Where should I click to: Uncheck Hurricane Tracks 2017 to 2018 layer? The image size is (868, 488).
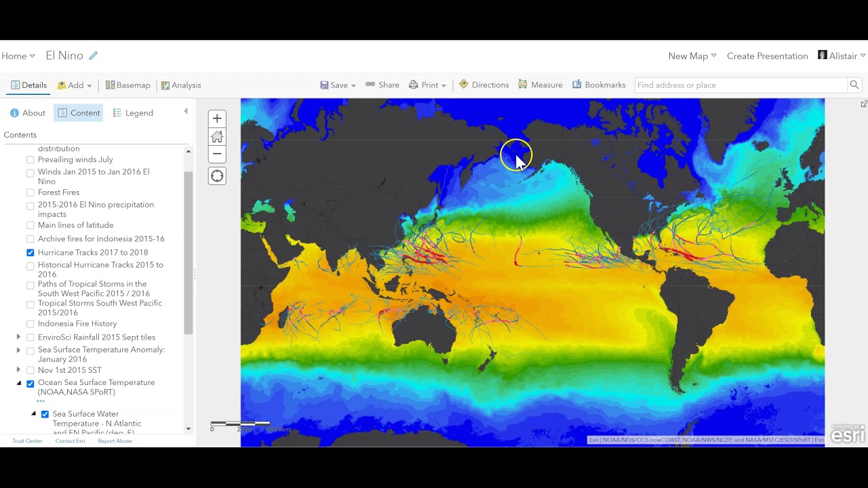[30, 252]
